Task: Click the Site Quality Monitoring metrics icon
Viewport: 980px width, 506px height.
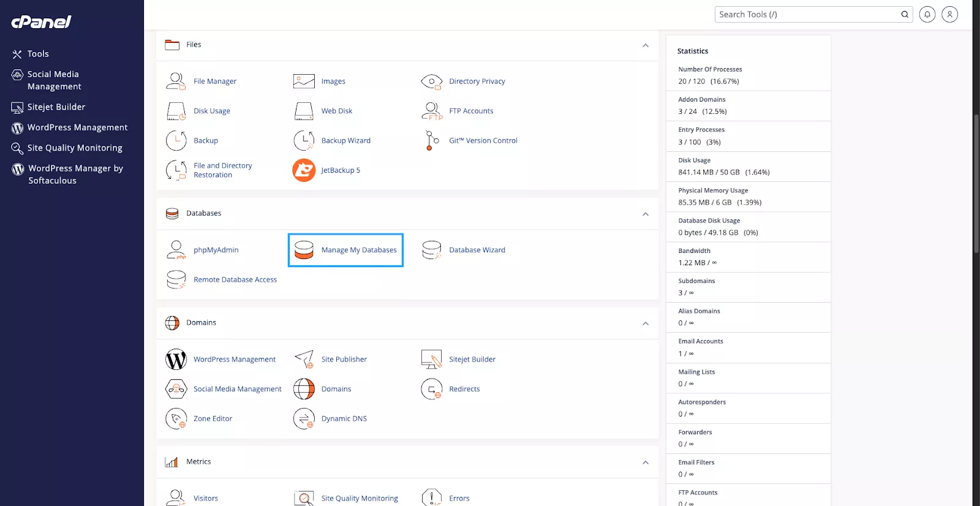Action: pyautogui.click(x=304, y=497)
